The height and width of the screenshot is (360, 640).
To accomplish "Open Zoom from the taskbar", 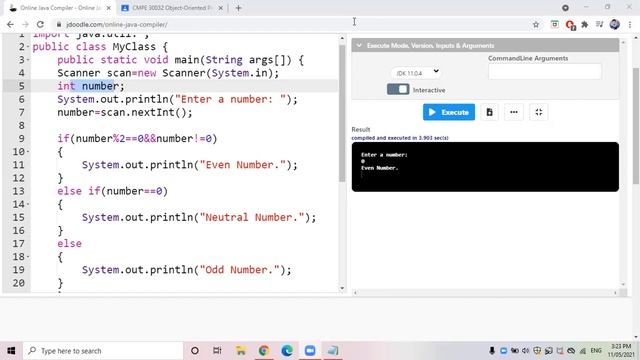I will click(310, 351).
